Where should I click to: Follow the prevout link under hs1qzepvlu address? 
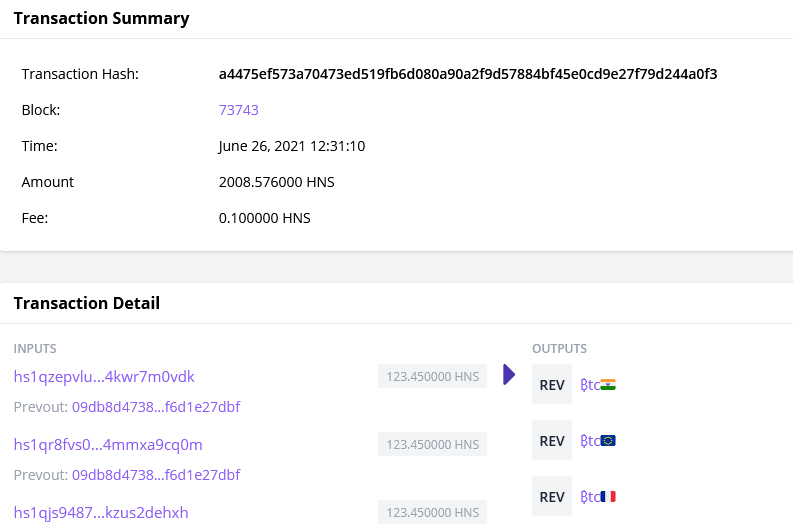(156, 407)
